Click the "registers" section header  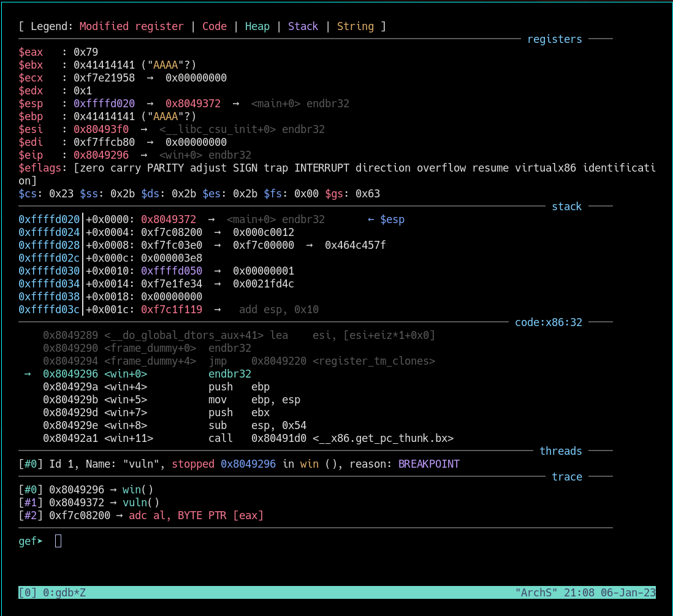point(555,39)
